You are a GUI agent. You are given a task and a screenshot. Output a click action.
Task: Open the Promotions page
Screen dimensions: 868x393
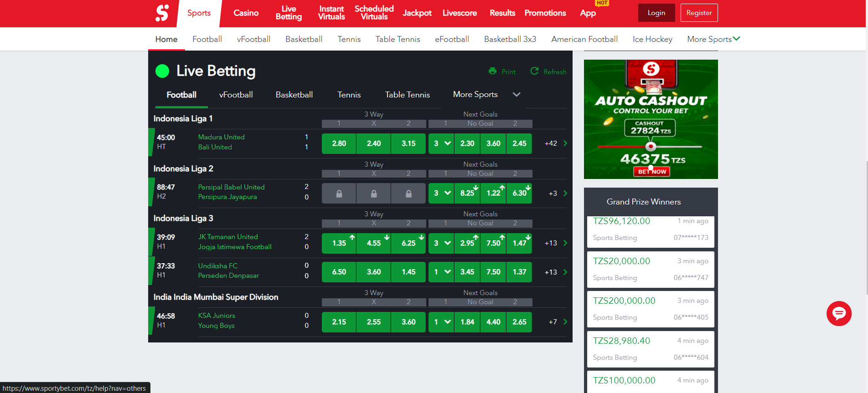click(545, 13)
